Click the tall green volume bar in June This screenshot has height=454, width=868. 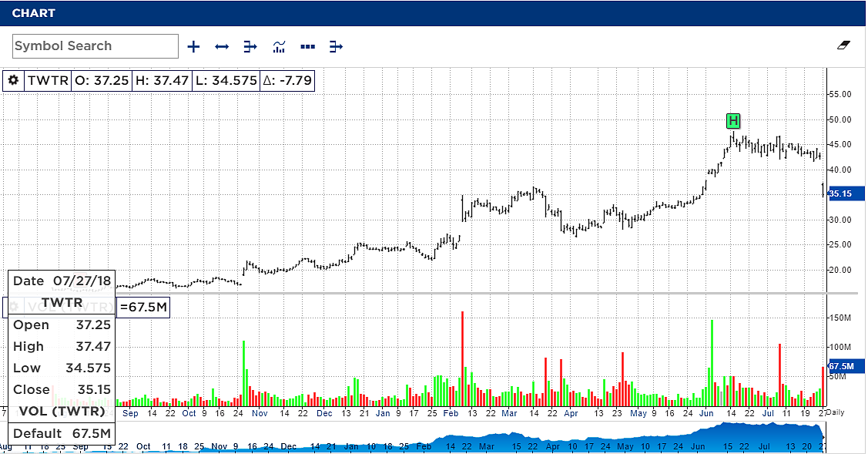(712, 363)
